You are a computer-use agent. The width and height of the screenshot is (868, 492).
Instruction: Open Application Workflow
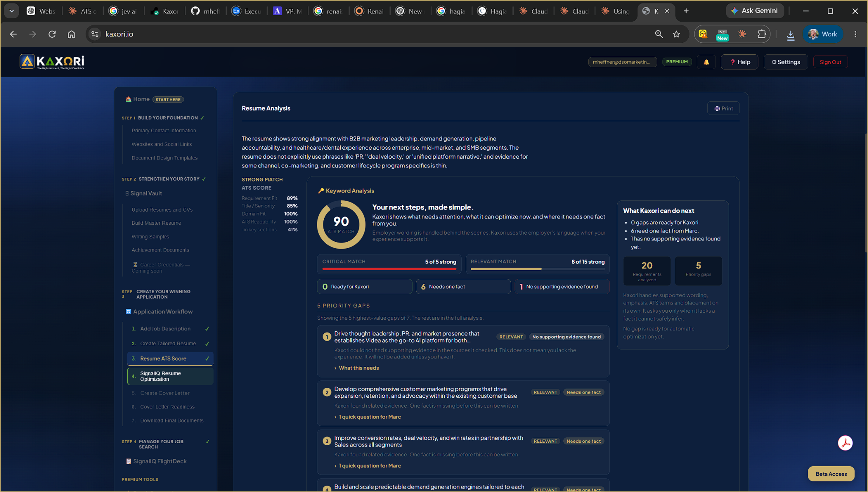pos(159,312)
